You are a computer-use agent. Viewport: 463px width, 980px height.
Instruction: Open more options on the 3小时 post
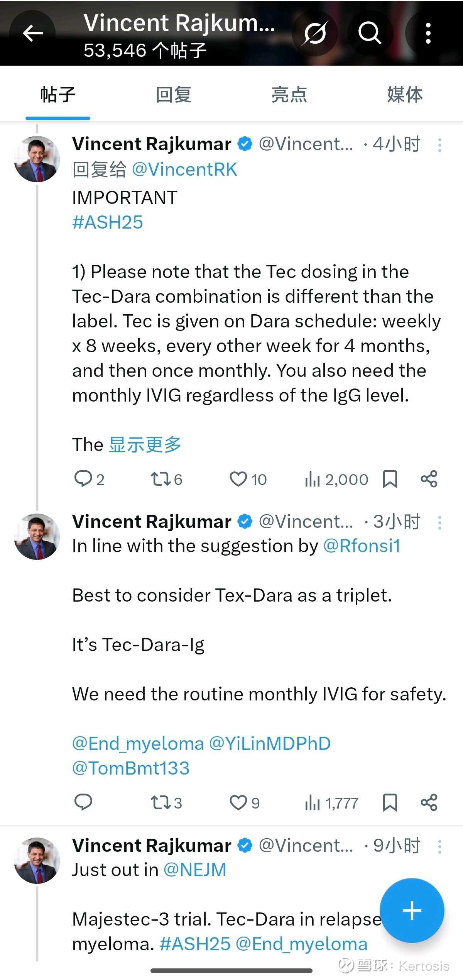439,523
